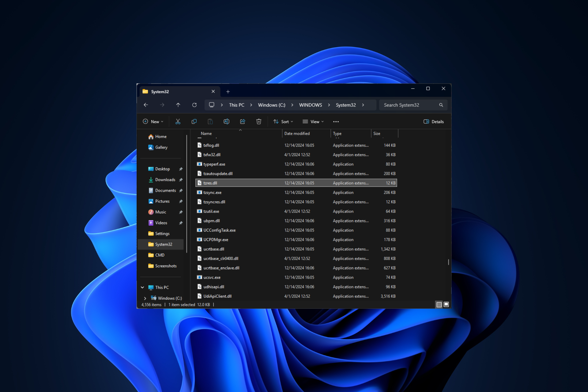Toggle the list view icon bottom right

pos(438,304)
